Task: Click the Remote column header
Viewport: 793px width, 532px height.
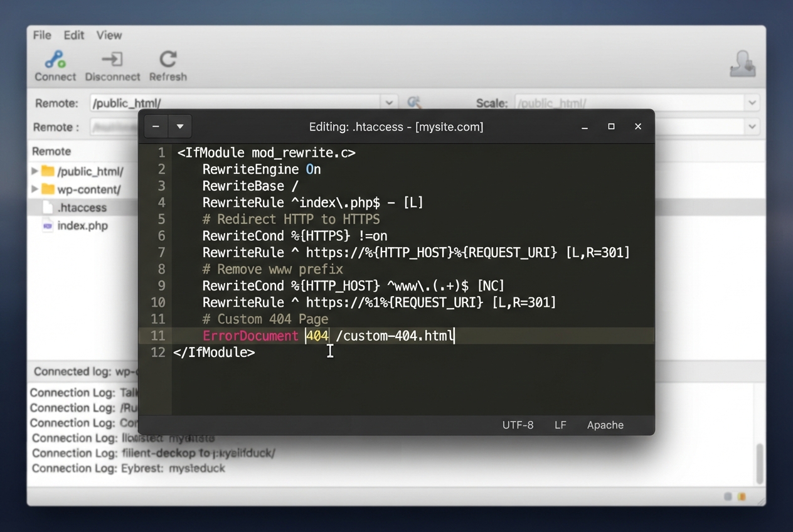Action: tap(51, 151)
